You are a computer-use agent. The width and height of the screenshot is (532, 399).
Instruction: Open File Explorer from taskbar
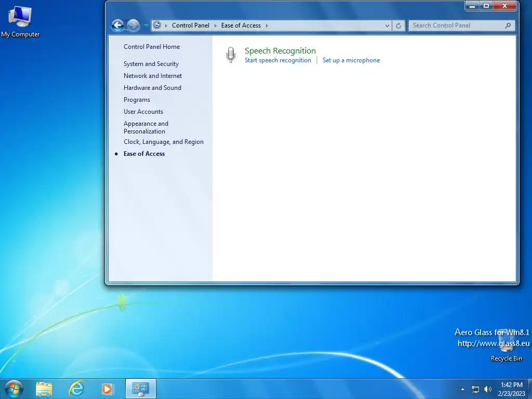(44, 389)
